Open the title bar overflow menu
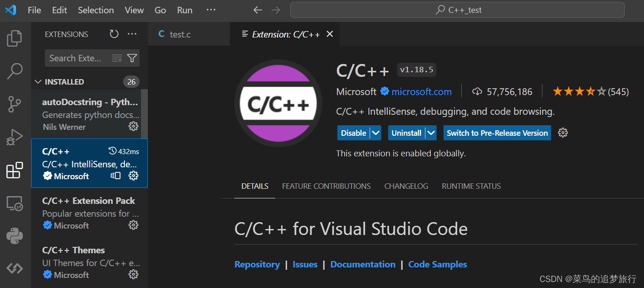Image resolution: width=644 pixels, height=288 pixels. pos(211,10)
